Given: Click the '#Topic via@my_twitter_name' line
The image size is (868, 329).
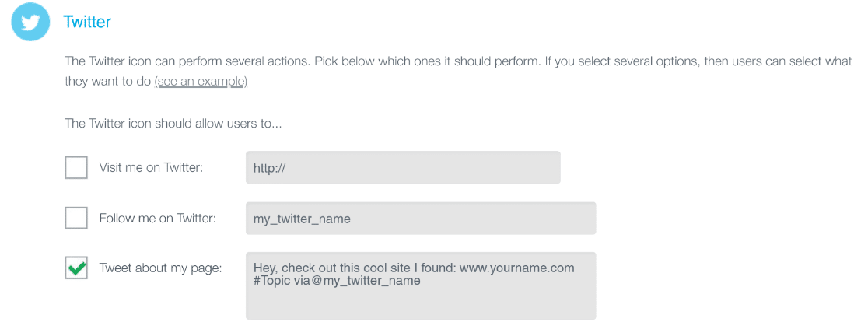Looking at the screenshot, I should point(337,281).
